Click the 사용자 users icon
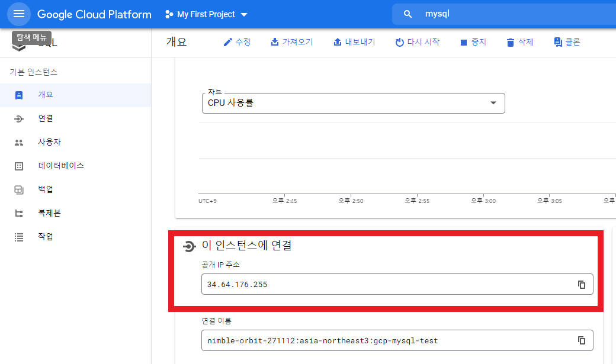This screenshot has width=616, height=364. point(18,141)
